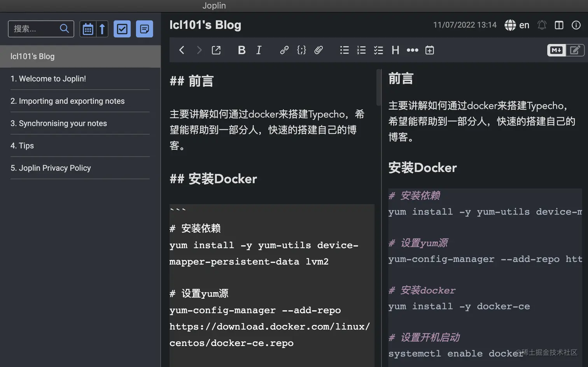The image size is (588, 367).
Task: Toggle bold formatting
Action: click(241, 50)
